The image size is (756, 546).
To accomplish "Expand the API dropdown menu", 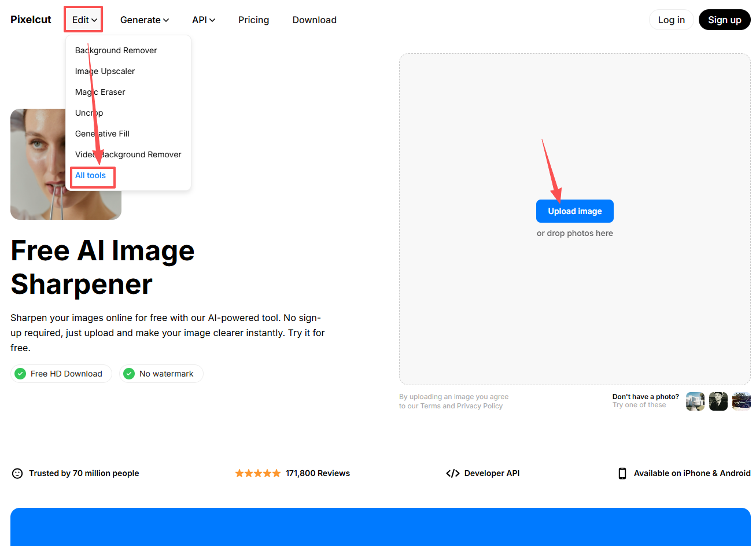I will click(x=204, y=20).
